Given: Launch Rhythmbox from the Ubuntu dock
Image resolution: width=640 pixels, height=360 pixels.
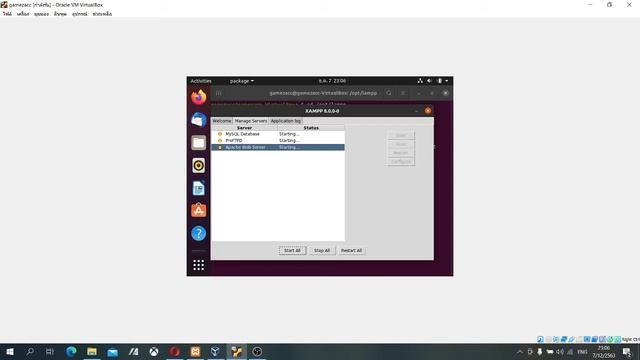Looking at the screenshot, I should (x=199, y=165).
